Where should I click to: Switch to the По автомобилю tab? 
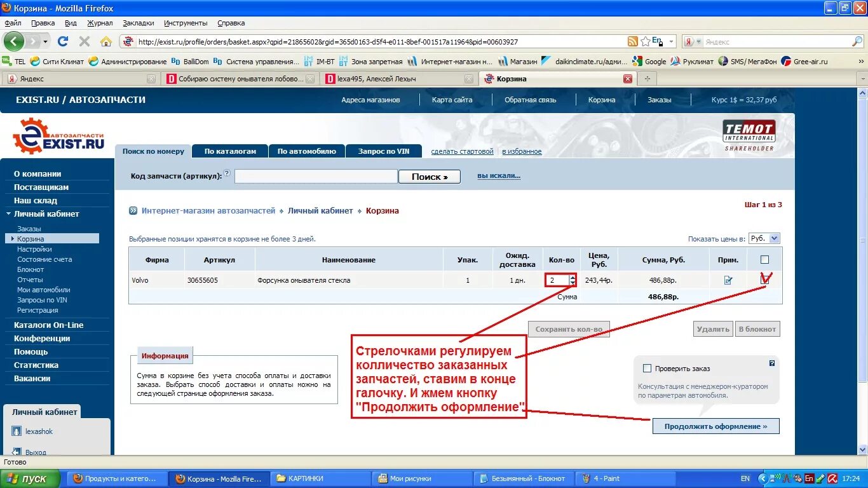[306, 151]
